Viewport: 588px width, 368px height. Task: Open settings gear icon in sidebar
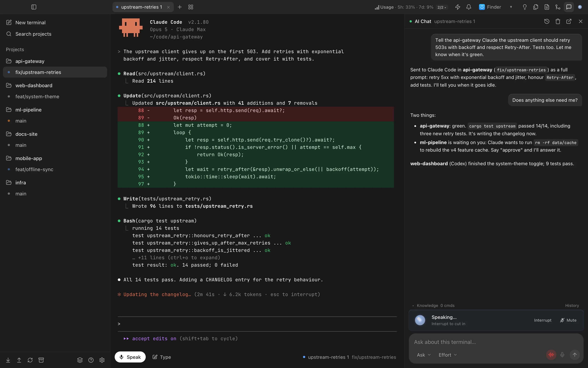click(x=102, y=360)
